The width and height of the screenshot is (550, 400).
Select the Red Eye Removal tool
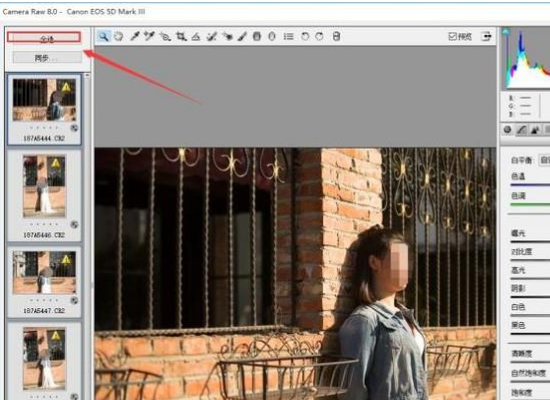(x=227, y=36)
